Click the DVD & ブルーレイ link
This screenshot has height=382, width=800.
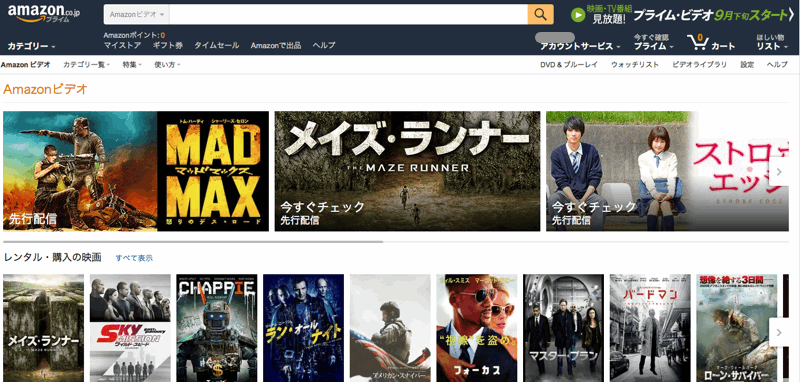click(569, 65)
